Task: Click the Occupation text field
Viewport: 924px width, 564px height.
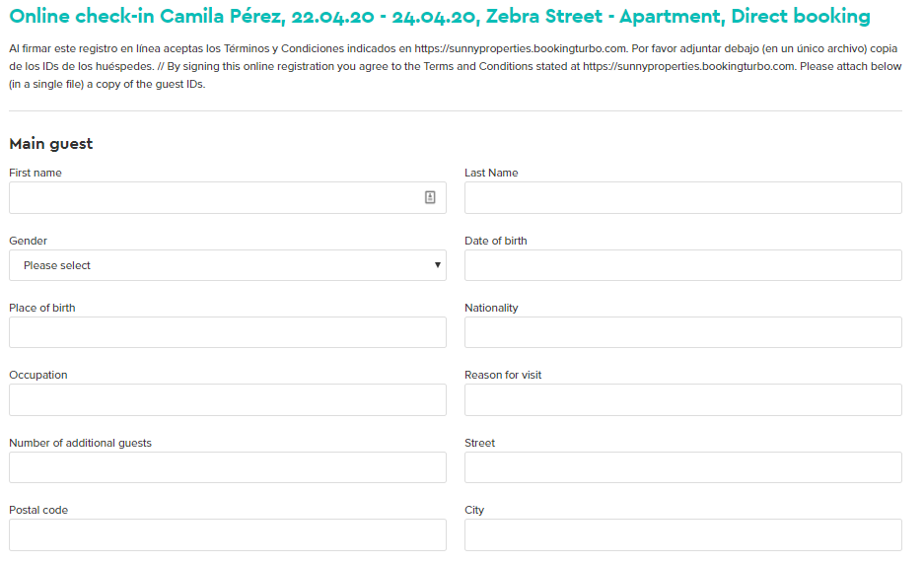Action: 228,399
